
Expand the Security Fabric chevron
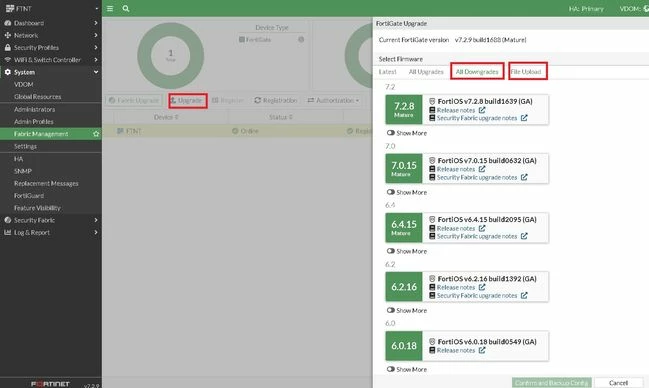[x=96, y=220]
